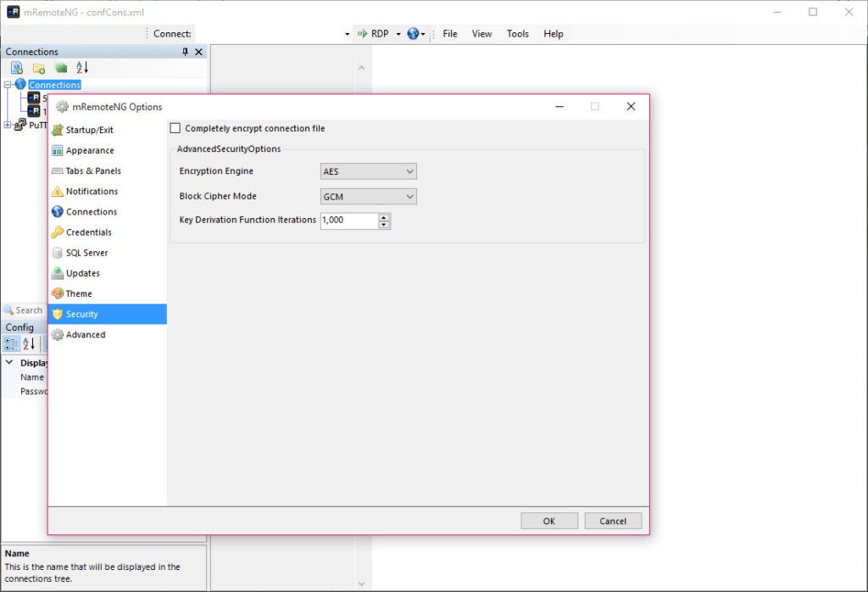Decrease Key Derivation Function Iterations with down arrow

[384, 225]
